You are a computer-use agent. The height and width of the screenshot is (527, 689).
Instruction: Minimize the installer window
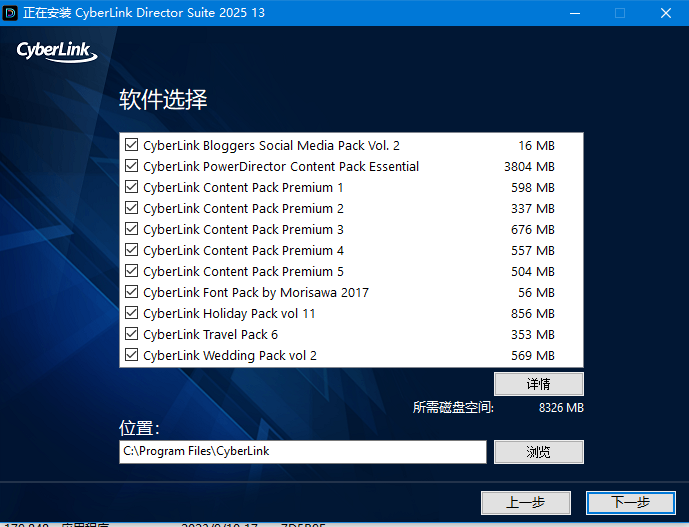(x=575, y=13)
